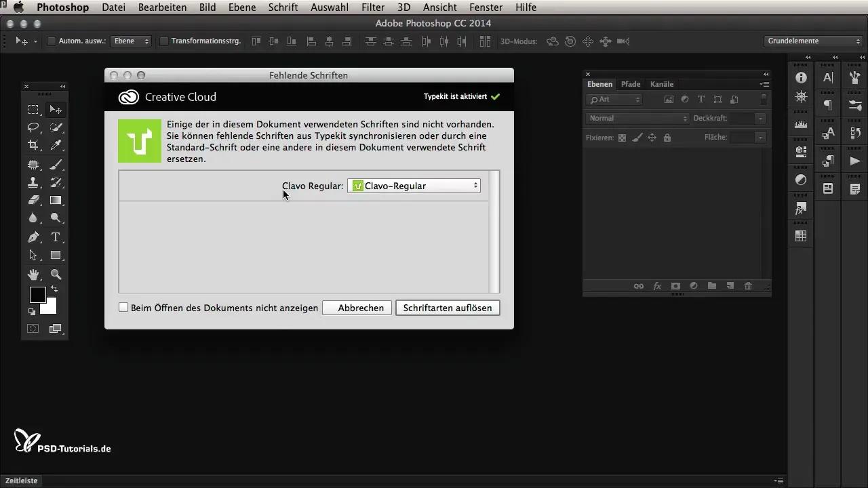
Task: Click the Schriftarten auflösen button
Action: [448, 308]
